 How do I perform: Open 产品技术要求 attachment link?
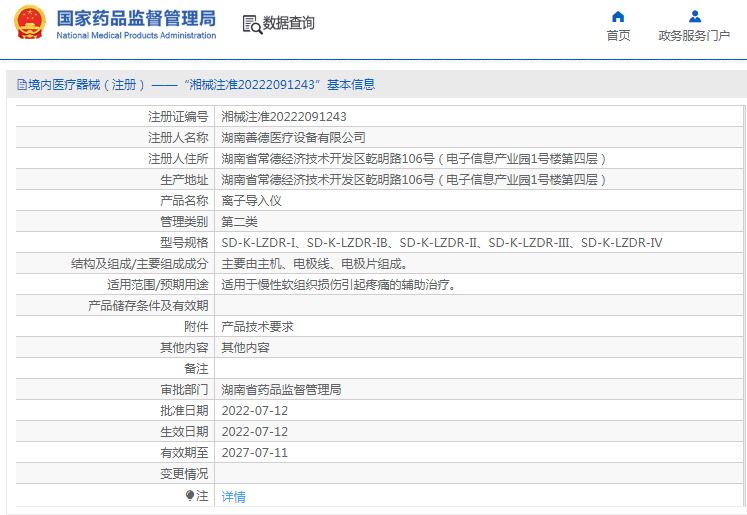(x=257, y=327)
